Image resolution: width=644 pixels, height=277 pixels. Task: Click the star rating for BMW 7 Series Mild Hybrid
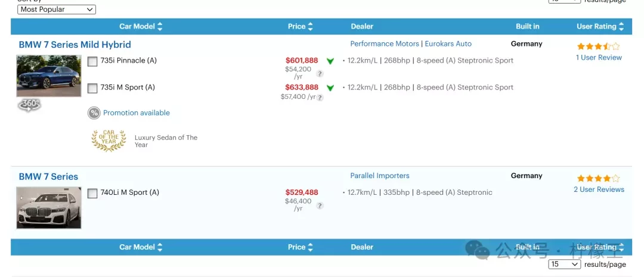click(x=598, y=46)
